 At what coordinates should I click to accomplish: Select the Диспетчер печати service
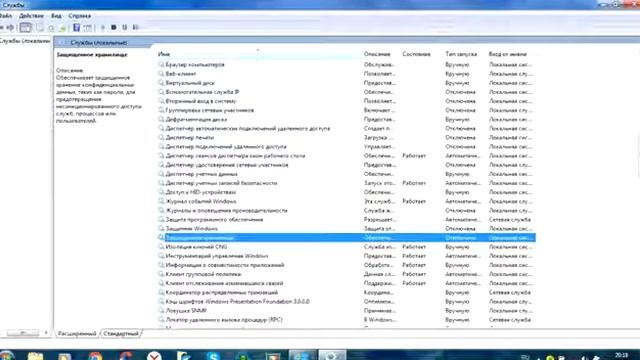coord(346,138)
